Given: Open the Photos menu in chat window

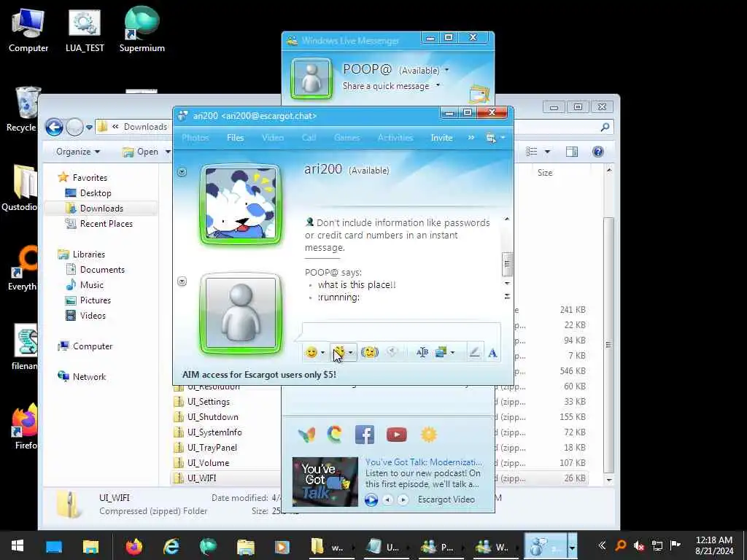Looking at the screenshot, I should pyautogui.click(x=196, y=138).
